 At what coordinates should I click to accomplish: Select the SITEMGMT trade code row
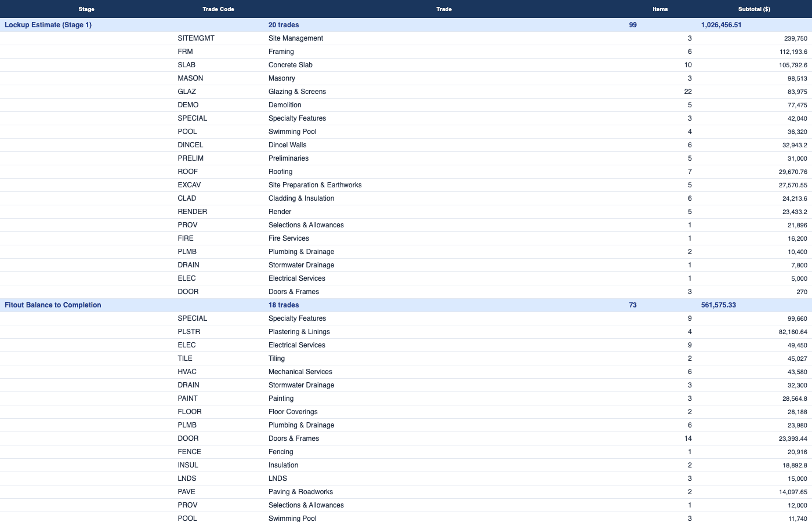click(196, 38)
